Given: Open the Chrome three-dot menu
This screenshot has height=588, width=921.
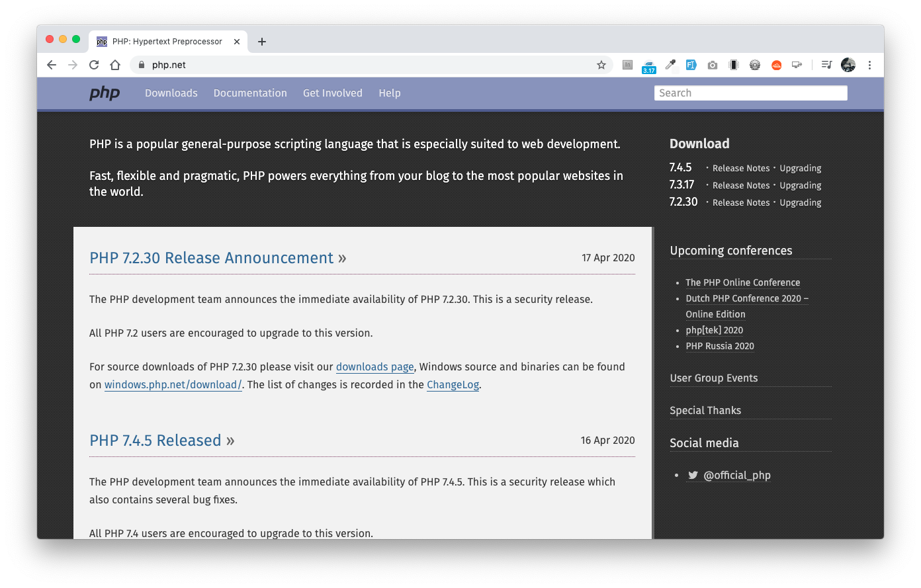Looking at the screenshot, I should pos(869,65).
